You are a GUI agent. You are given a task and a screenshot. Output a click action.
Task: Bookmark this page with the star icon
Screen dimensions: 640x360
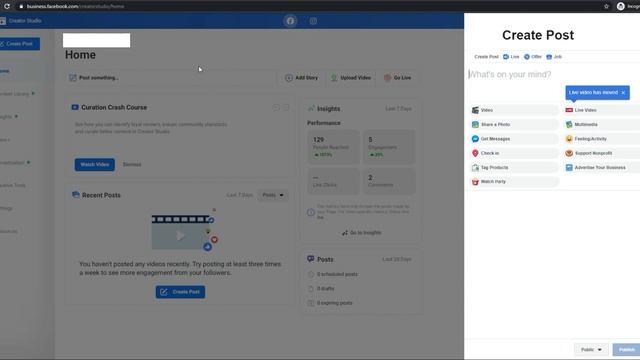[606, 6]
